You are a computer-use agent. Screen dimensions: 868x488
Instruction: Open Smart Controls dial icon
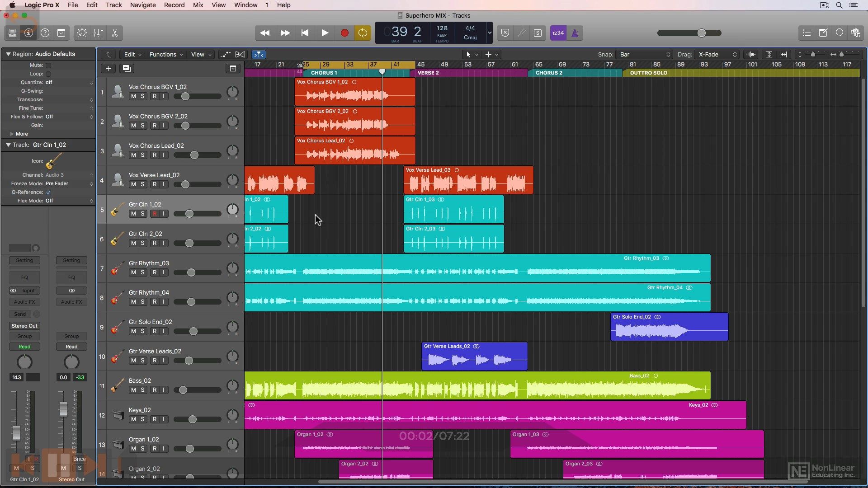click(x=82, y=33)
